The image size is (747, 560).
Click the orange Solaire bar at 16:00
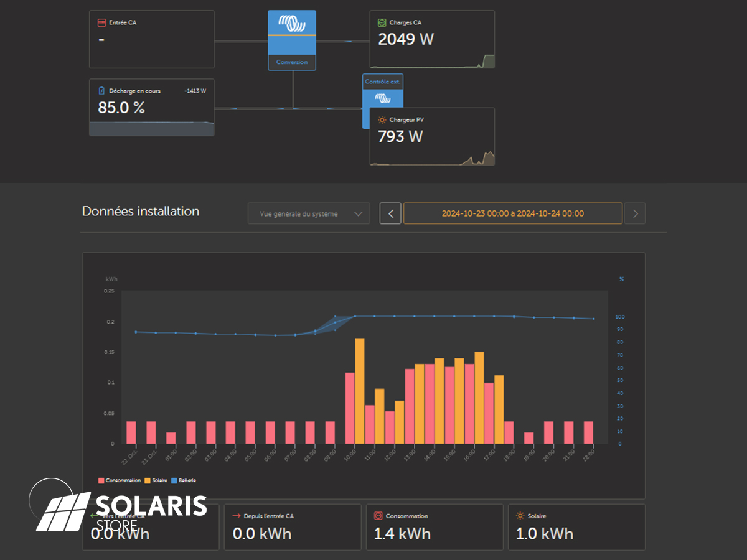[x=479, y=398]
